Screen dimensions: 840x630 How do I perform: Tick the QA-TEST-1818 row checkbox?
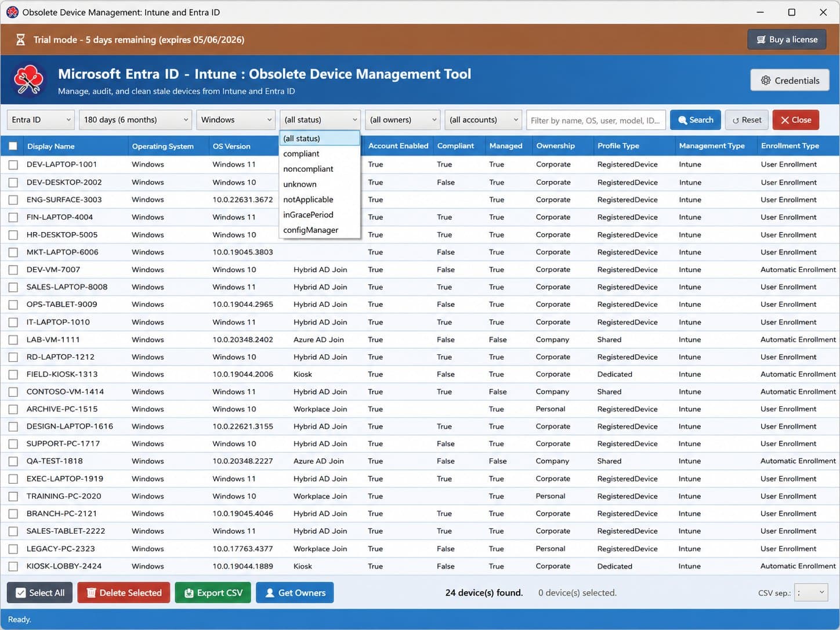tap(13, 462)
